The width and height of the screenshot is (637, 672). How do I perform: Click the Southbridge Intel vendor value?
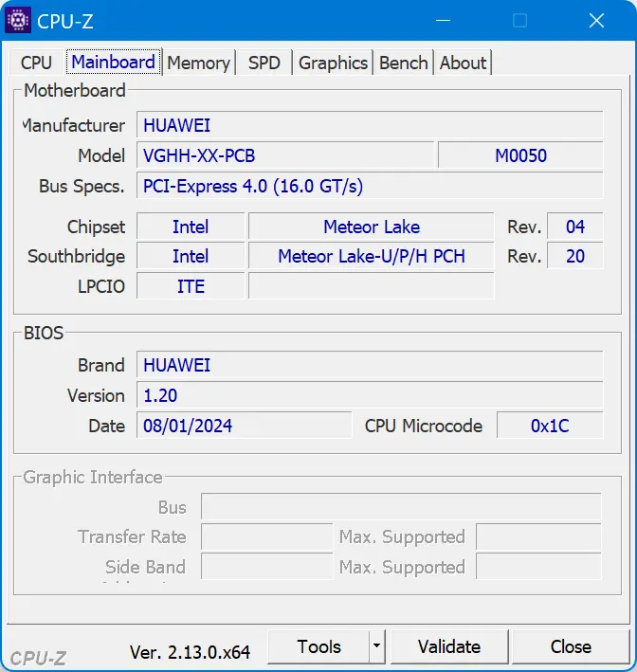point(191,256)
